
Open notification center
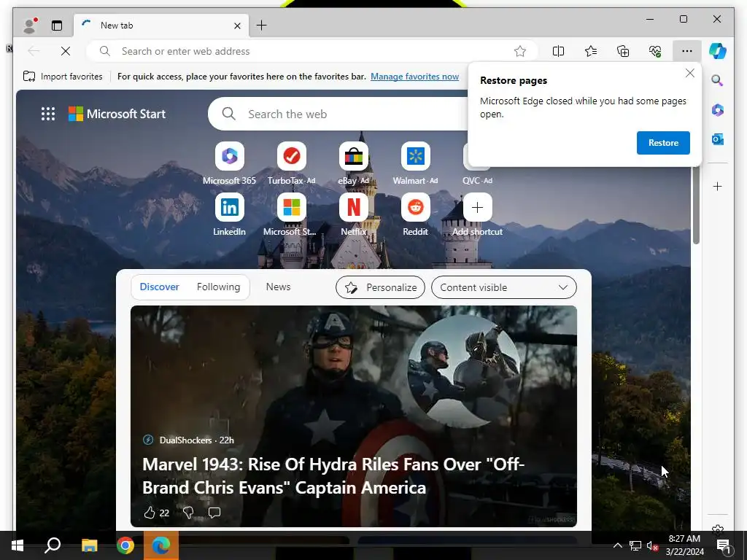(724, 545)
